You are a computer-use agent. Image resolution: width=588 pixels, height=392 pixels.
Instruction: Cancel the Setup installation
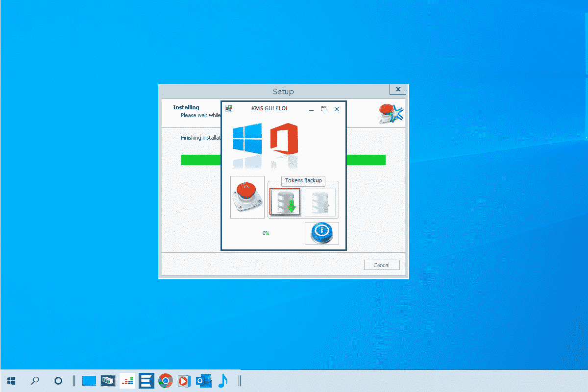click(382, 265)
